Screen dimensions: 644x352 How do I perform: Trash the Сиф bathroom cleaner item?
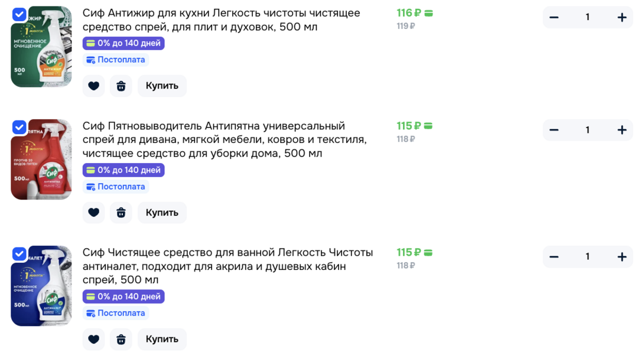121,339
